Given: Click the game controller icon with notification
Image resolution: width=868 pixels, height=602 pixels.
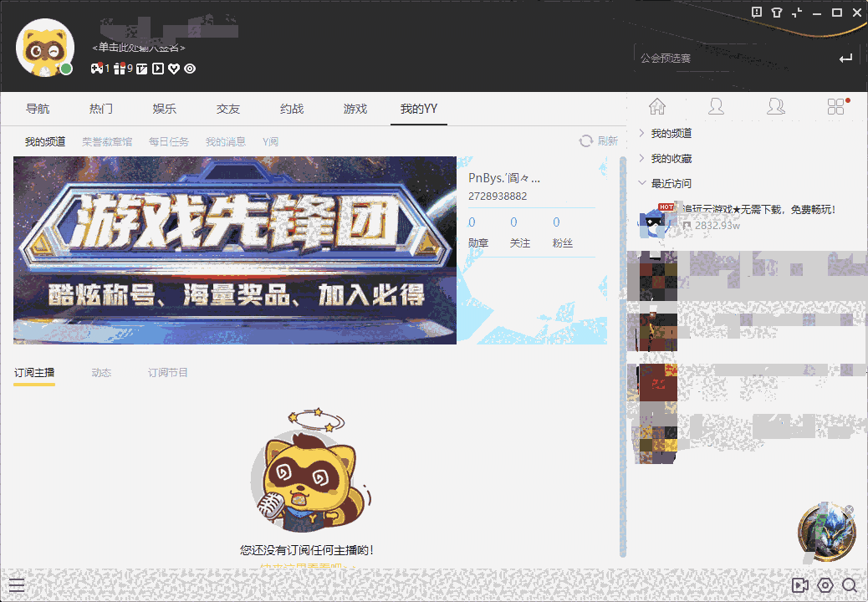Looking at the screenshot, I should click(97, 69).
